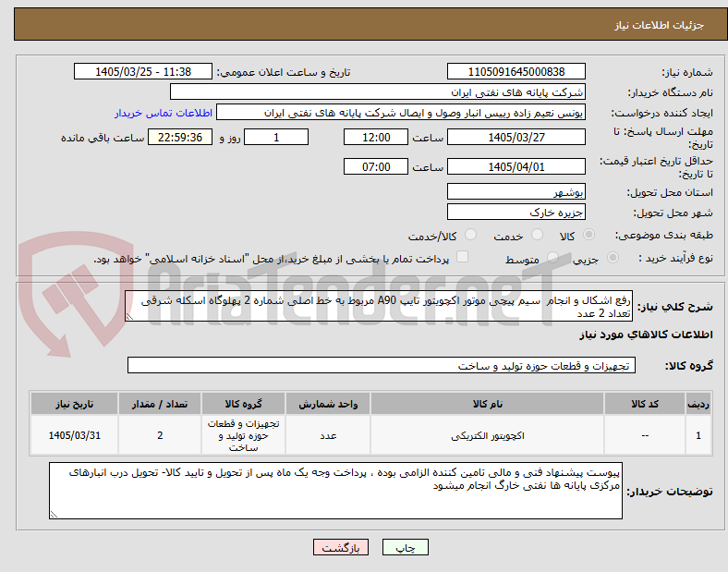Click the delivery province field بوشهر
The width and height of the screenshot is (728, 572).
pos(516,192)
